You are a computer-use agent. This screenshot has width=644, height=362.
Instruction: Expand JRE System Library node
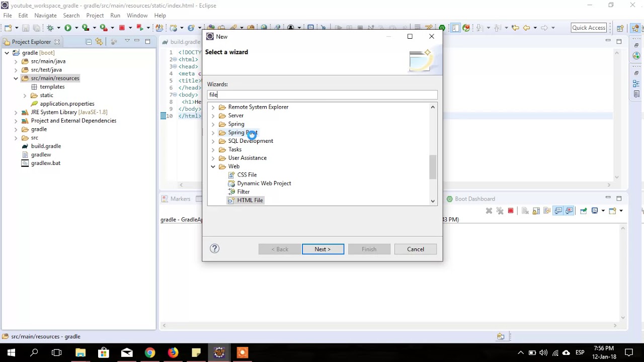click(x=16, y=112)
